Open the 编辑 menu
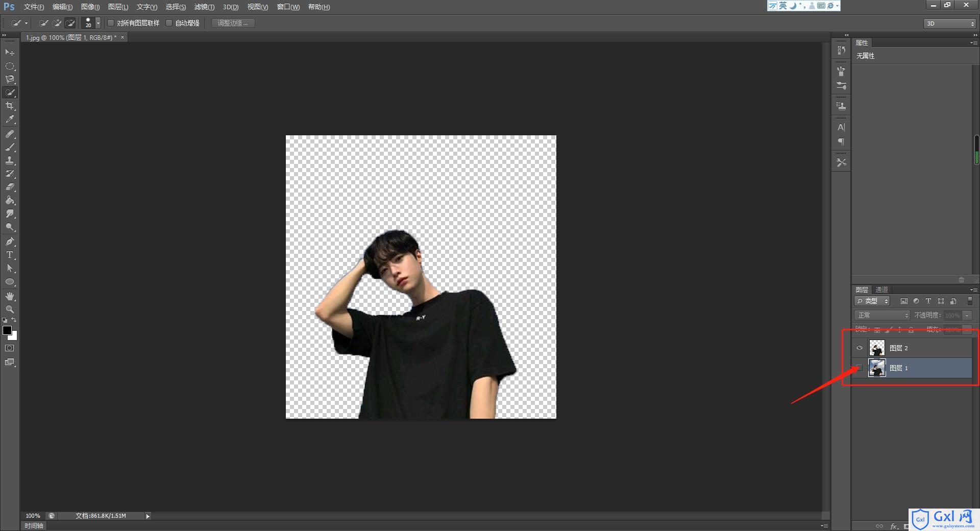 tap(62, 7)
